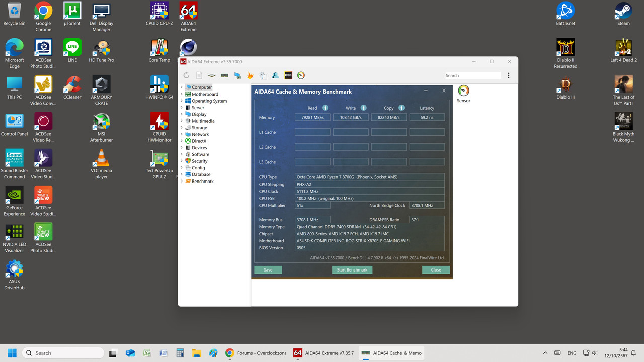Viewport: 644px width, 362px height.
Task: Open the SensorPanel gauge toolbar icon
Action: coord(301,75)
